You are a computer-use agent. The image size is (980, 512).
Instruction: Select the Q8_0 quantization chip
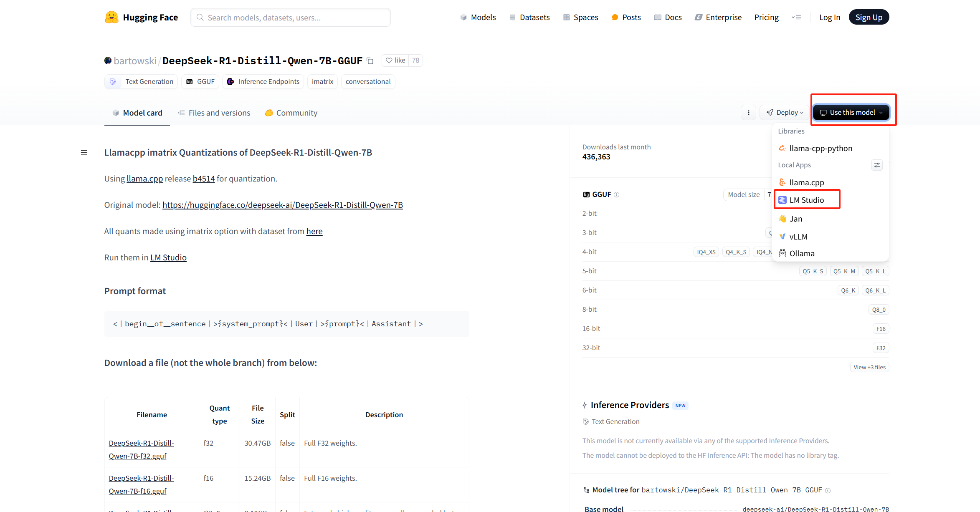(x=879, y=310)
